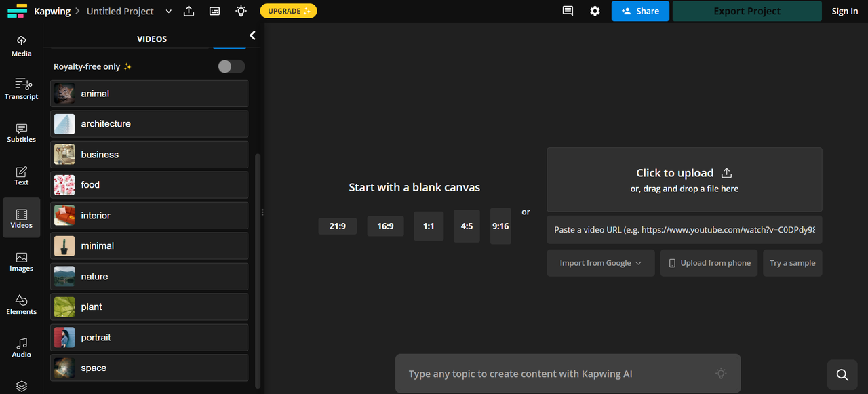Image resolution: width=868 pixels, height=394 pixels.
Task: Click the lightbulb icon in AI prompt bar
Action: click(721, 373)
